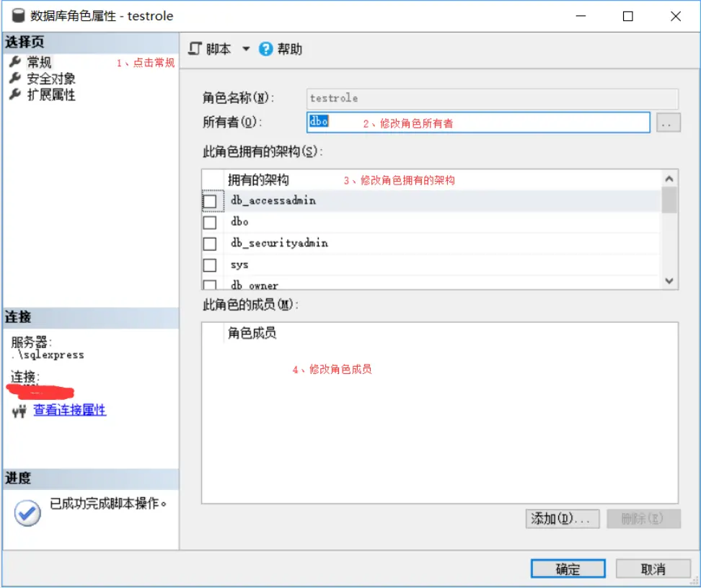Select the sys row text
701x588 pixels.
pyautogui.click(x=239, y=265)
